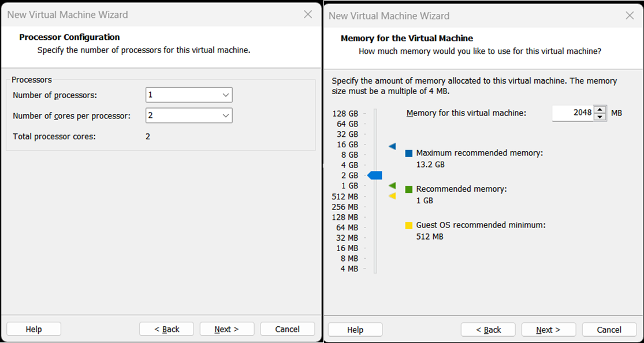Close the Memory wizard window
The image size is (644, 343).
coord(630,16)
